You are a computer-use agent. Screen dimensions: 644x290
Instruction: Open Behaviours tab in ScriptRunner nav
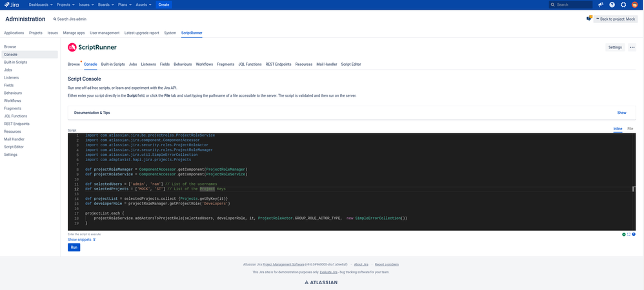[183, 64]
